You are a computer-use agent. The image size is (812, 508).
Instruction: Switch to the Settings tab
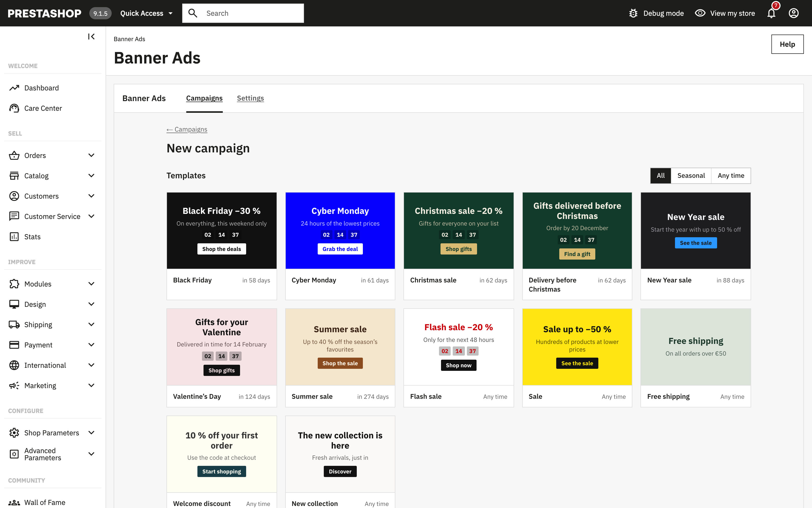click(250, 98)
